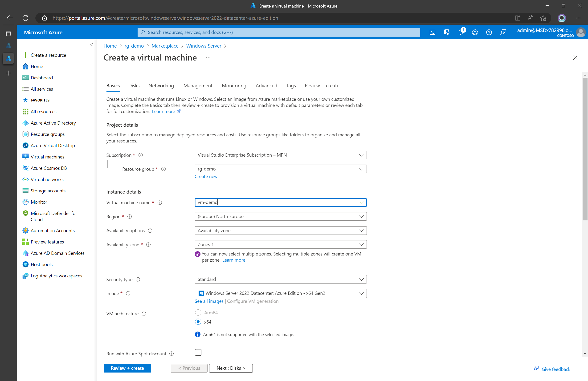588x381 pixels.
Task: Click the See all images link
Action: coord(209,301)
